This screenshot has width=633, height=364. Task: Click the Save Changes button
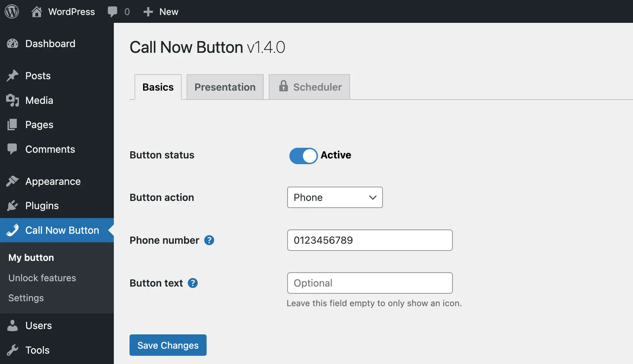click(x=168, y=345)
